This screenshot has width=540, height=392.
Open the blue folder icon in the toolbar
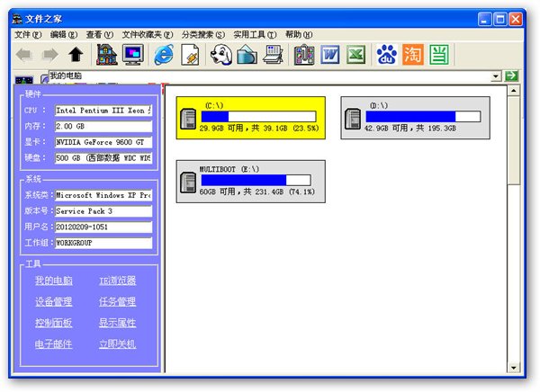(x=247, y=54)
